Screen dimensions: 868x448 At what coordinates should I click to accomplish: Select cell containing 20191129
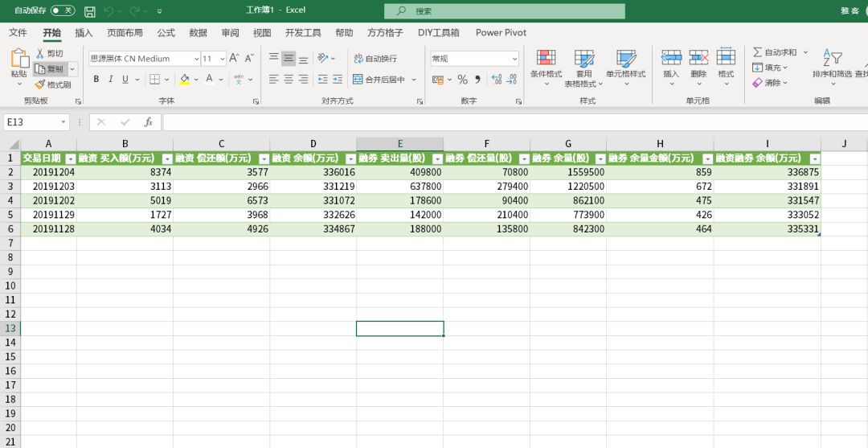[49, 215]
